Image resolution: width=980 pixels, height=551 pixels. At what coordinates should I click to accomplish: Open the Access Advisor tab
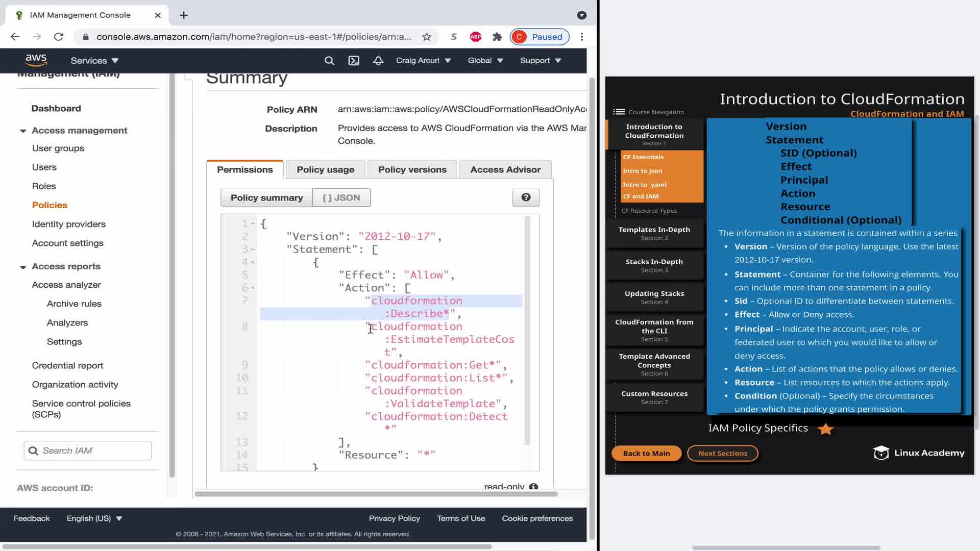505,169
